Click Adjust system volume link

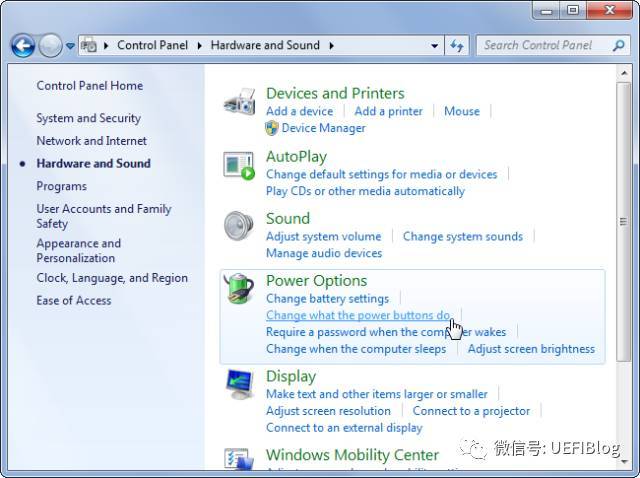tap(324, 236)
